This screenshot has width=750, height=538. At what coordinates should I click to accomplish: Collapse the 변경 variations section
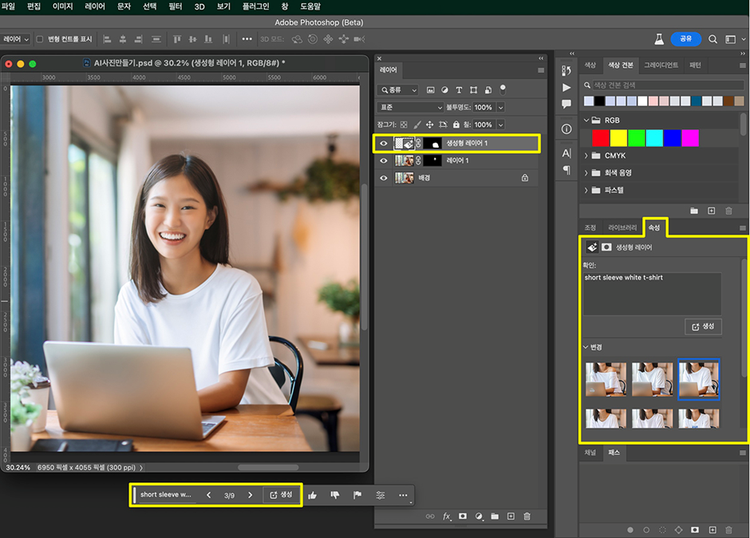[x=587, y=347]
